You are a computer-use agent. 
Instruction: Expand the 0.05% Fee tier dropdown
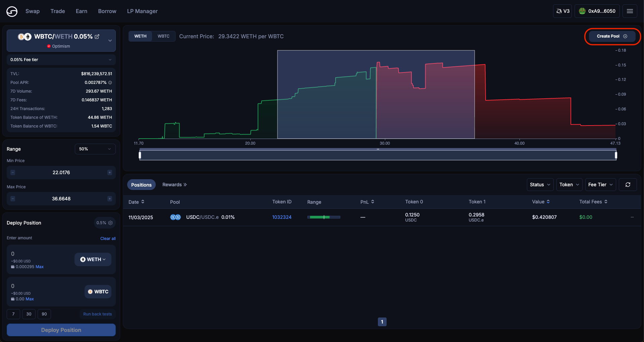[61, 60]
